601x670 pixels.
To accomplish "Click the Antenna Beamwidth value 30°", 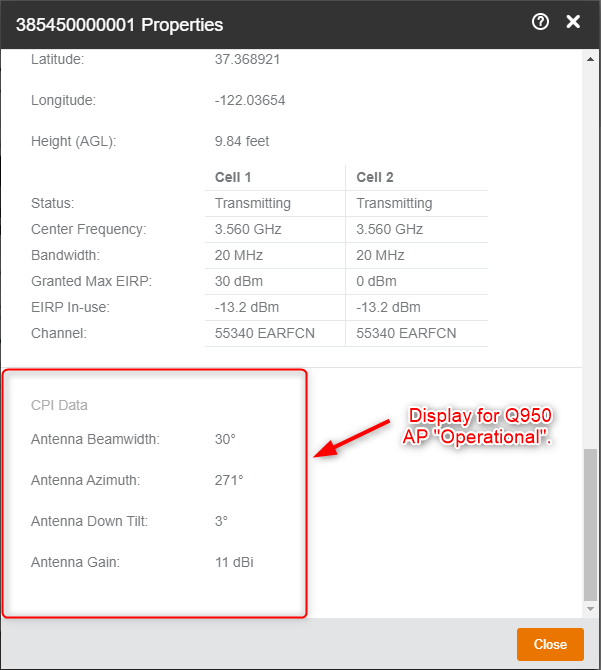I will [225, 439].
